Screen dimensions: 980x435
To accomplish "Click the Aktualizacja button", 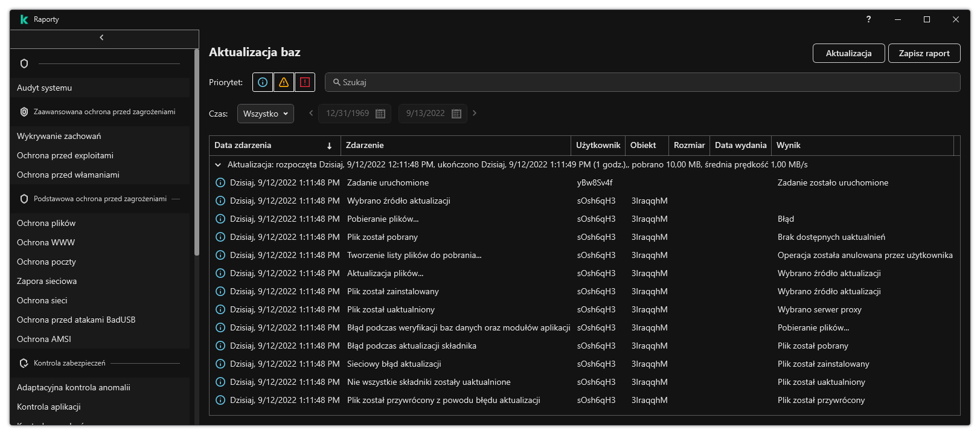I will [848, 53].
